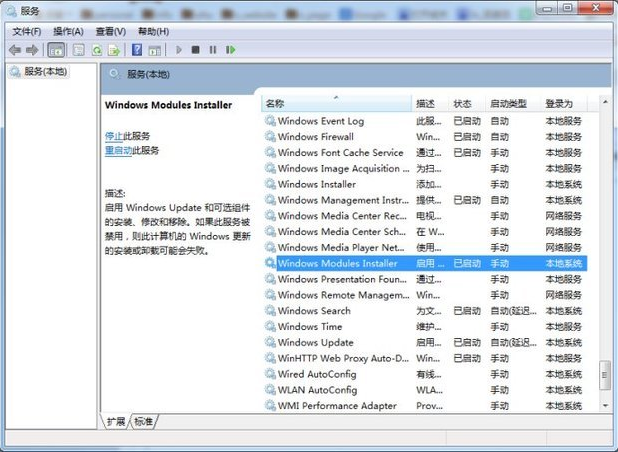618x452 pixels.
Task: Click the Forward arrow in the toolbar
Action: pyautogui.click(x=33, y=49)
